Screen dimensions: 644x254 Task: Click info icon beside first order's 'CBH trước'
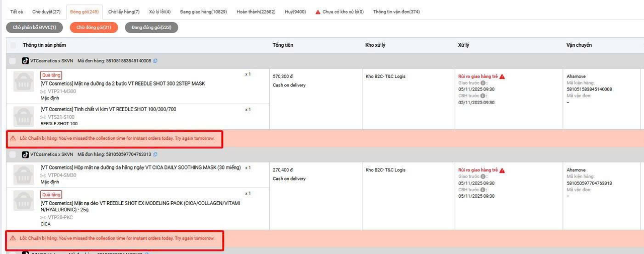coord(483,96)
